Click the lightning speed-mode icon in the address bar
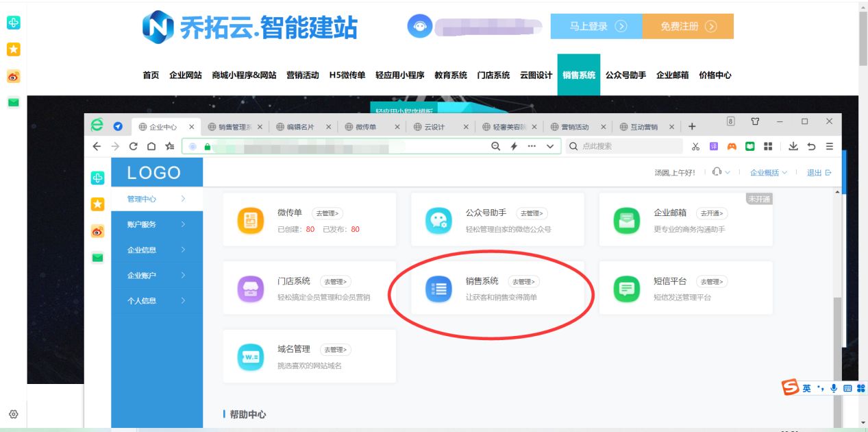This screenshot has width=868, height=432. pyautogui.click(x=514, y=146)
